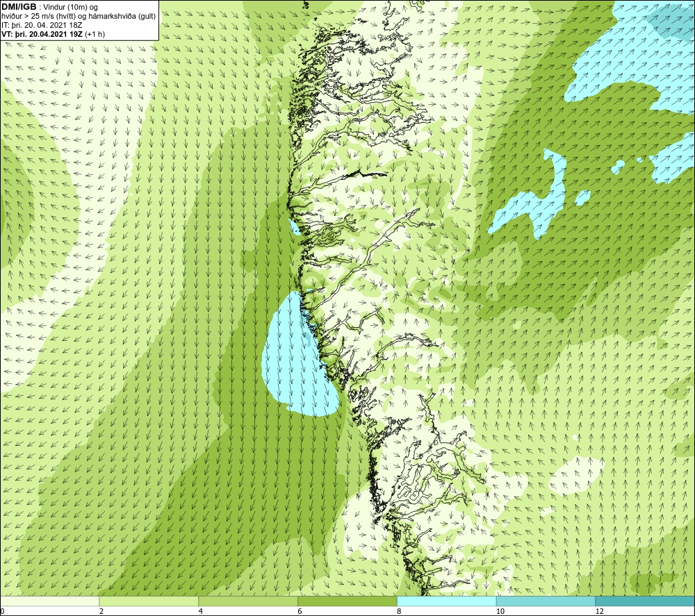
Task: Click the 4–6 m/s green legend segment
Action: tap(248, 601)
